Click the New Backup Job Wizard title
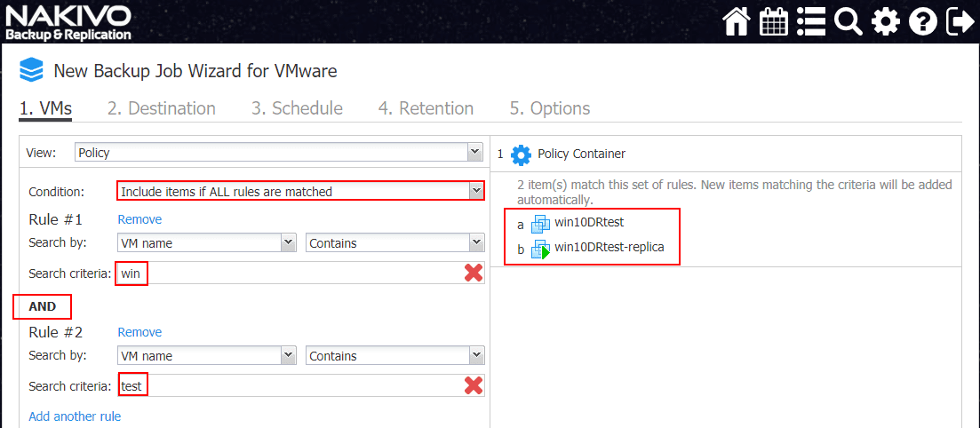 tap(195, 71)
